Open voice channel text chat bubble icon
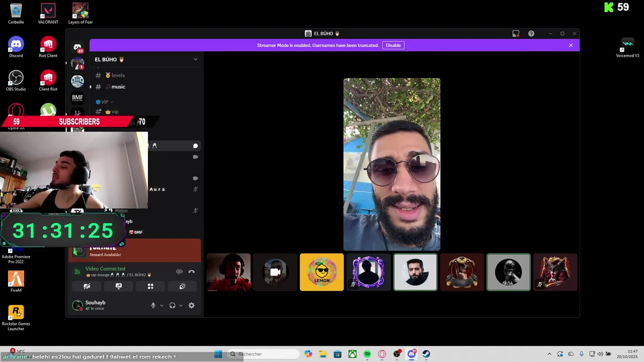 [x=195, y=146]
